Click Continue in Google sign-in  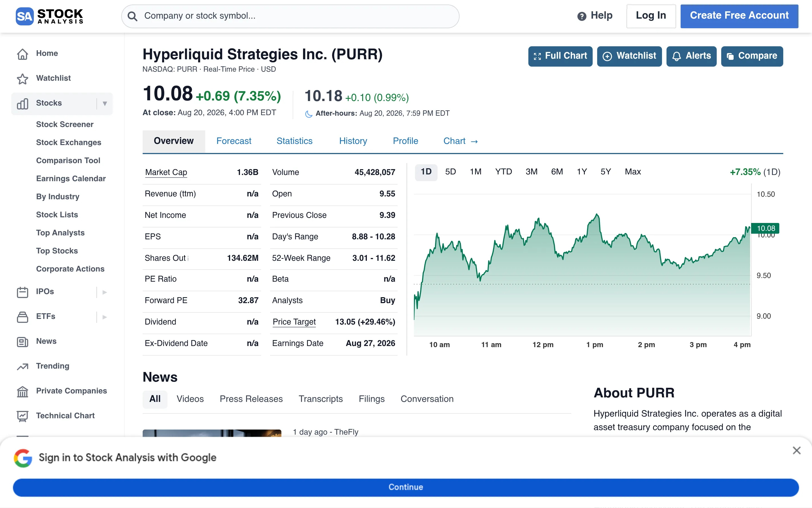tap(406, 487)
